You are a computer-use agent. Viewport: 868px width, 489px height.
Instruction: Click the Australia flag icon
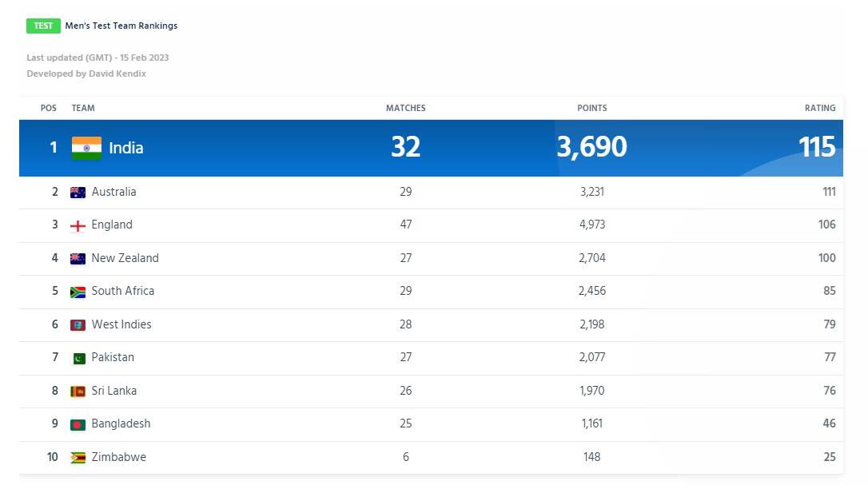click(78, 192)
